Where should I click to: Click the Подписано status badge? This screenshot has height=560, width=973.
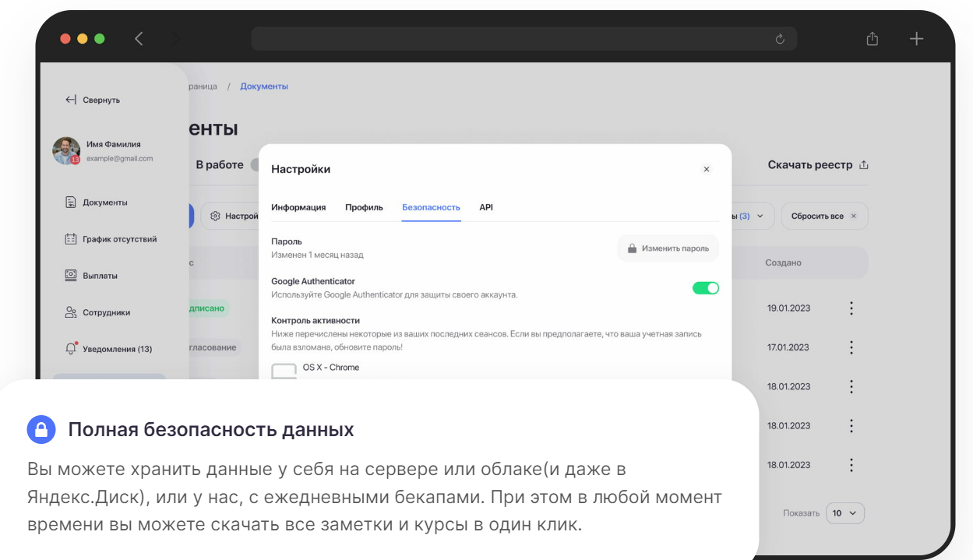point(207,308)
